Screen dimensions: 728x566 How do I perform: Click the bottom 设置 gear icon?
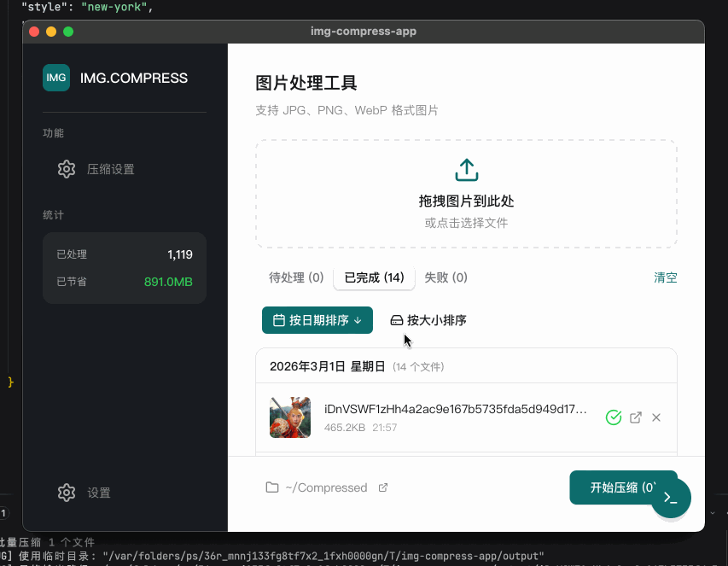(x=67, y=493)
